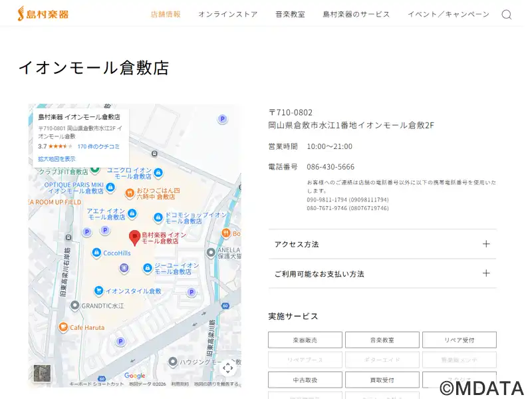Open the map camera controls icon
Viewport: 532px width, 399px height.
[227, 368]
